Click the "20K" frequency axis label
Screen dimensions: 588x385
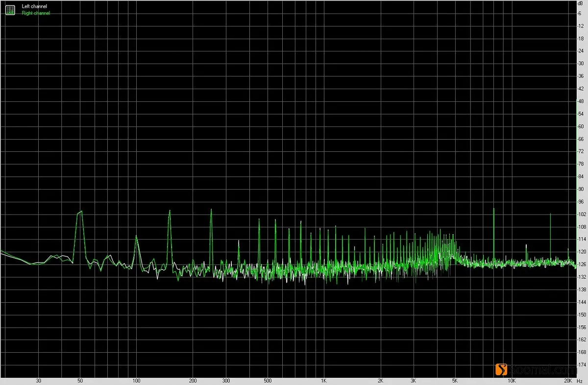coord(568,381)
